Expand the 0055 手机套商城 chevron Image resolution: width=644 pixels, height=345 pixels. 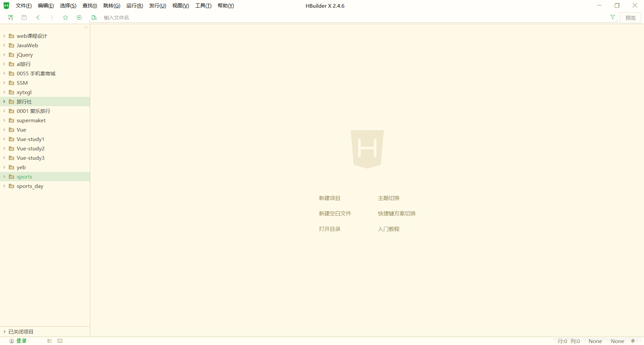[4, 73]
